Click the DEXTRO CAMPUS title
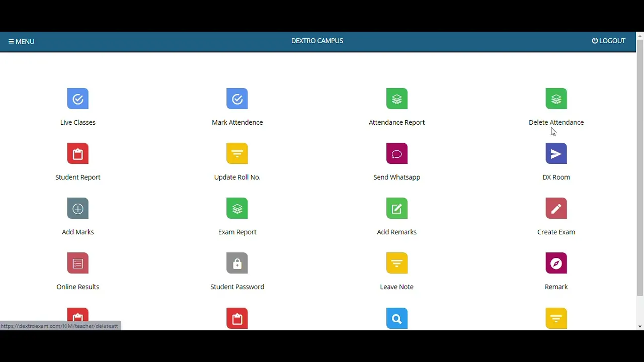The width and height of the screenshot is (644, 362). [317, 41]
